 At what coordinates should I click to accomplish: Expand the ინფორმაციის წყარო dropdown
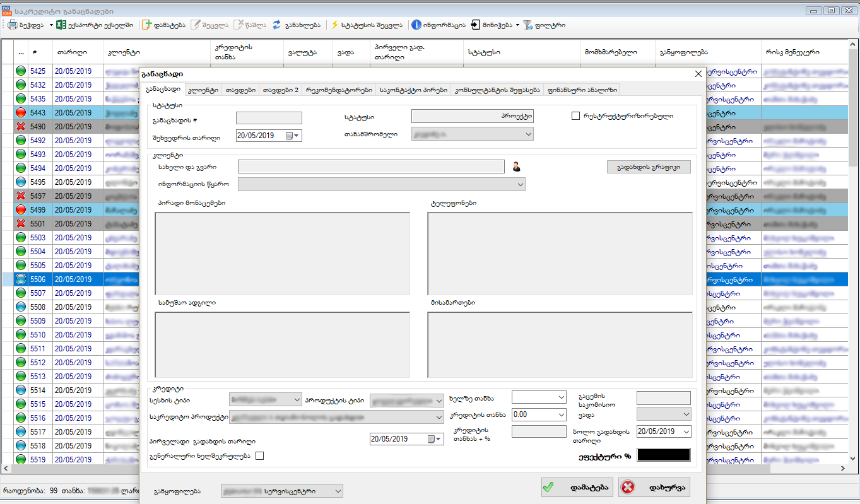[521, 184]
